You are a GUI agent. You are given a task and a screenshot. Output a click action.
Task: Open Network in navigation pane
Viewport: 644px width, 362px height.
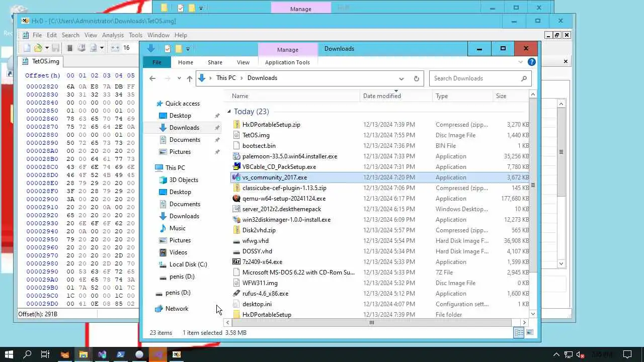(177, 309)
